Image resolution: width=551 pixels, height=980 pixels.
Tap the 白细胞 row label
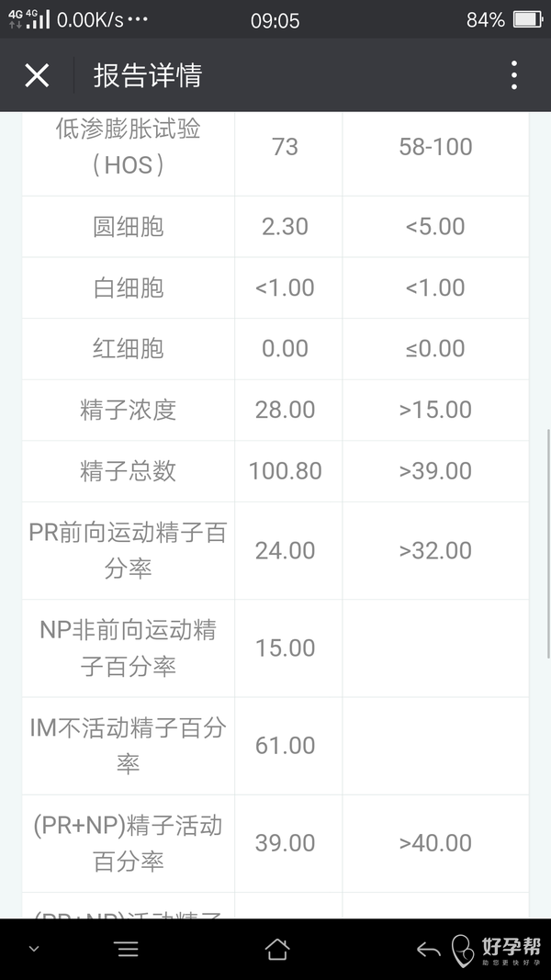(128, 287)
